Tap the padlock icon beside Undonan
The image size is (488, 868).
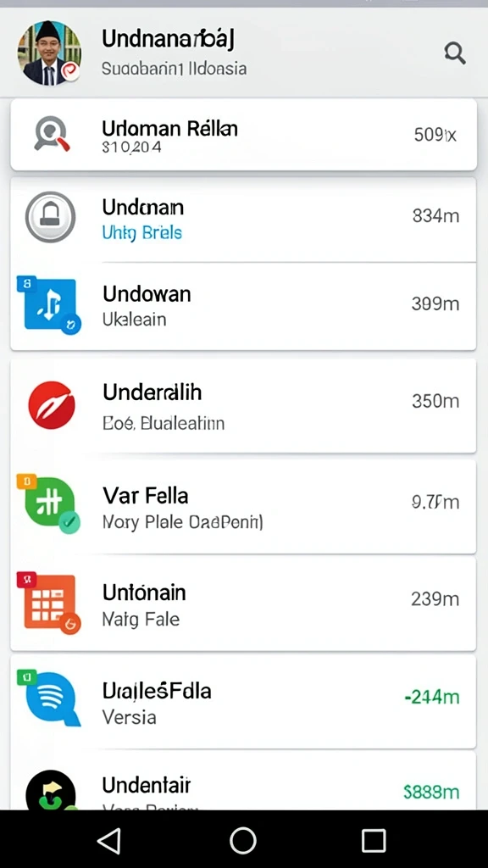coord(50,216)
